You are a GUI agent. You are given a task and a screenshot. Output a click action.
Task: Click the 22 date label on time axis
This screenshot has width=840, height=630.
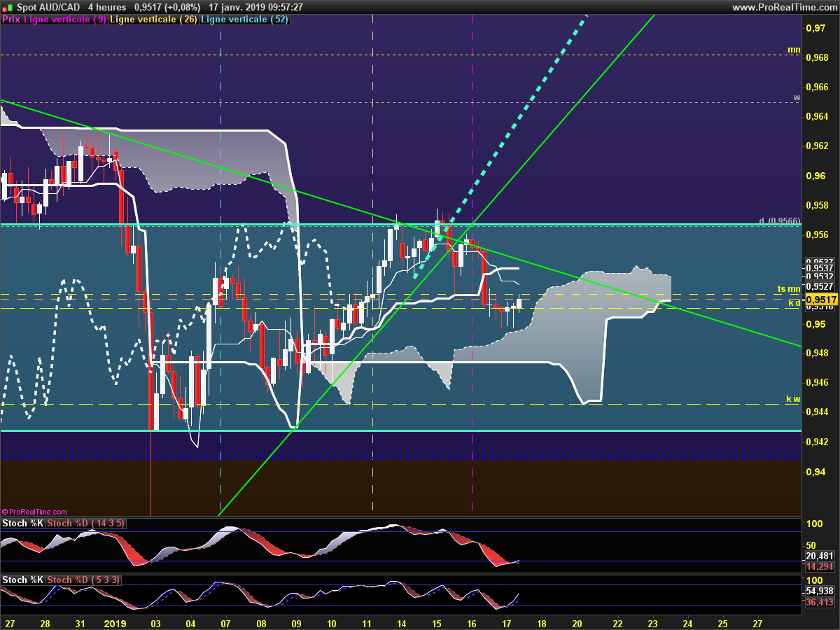[x=617, y=622]
